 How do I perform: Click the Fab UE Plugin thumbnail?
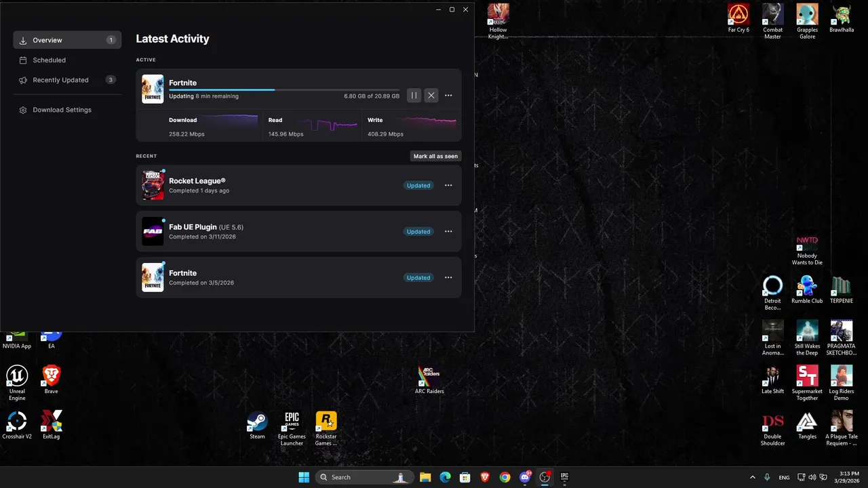click(153, 231)
